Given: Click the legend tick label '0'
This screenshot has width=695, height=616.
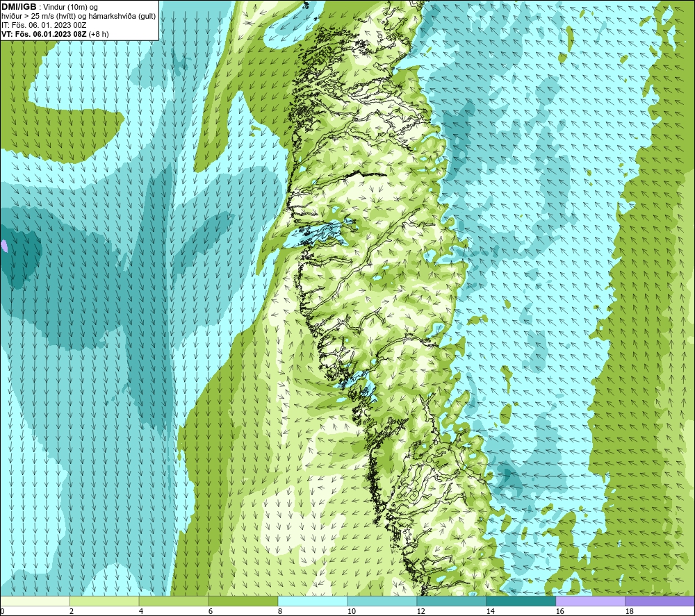Looking at the screenshot, I should pos(3,611).
